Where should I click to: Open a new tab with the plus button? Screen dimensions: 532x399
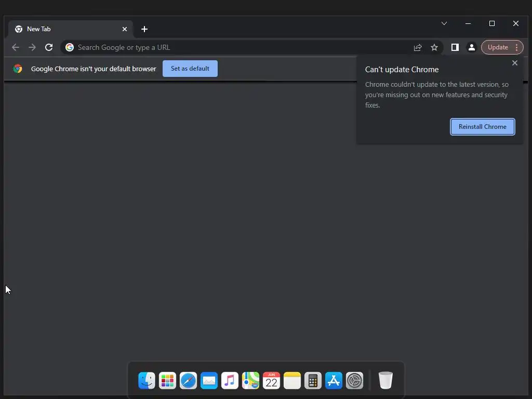pyautogui.click(x=144, y=29)
